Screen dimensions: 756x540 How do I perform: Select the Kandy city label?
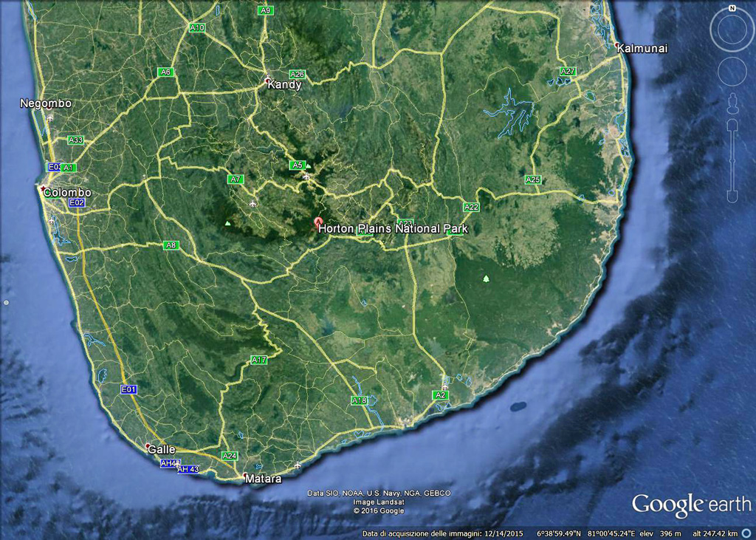(x=284, y=85)
